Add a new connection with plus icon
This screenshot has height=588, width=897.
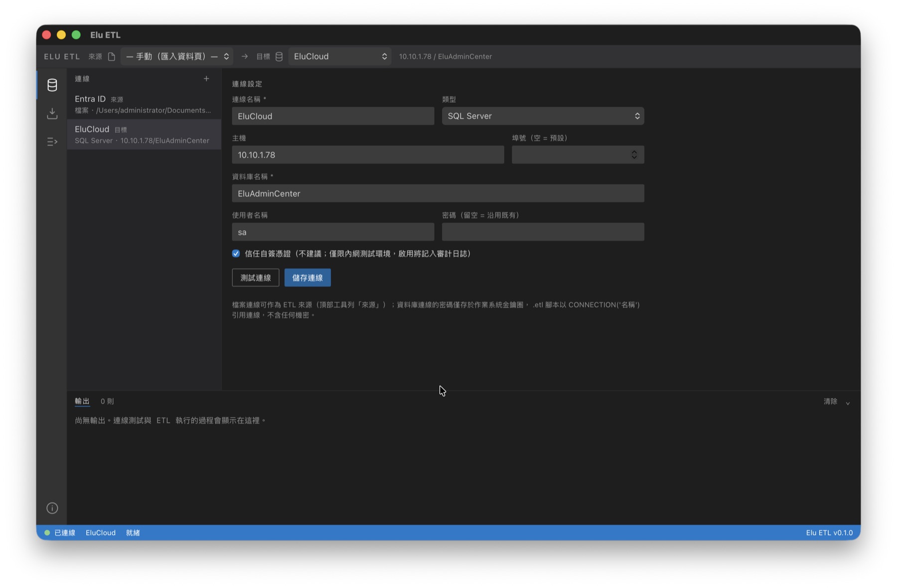click(206, 79)
